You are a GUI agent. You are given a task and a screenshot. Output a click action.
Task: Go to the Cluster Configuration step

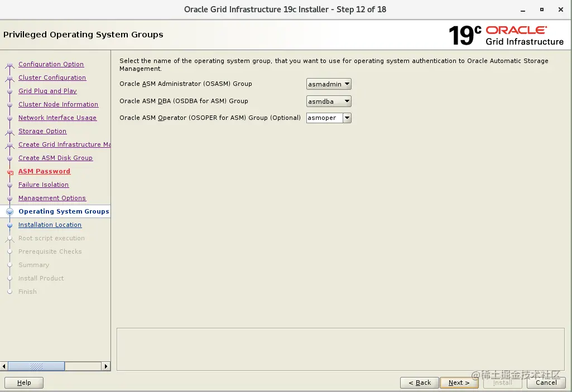coord(52,78)
